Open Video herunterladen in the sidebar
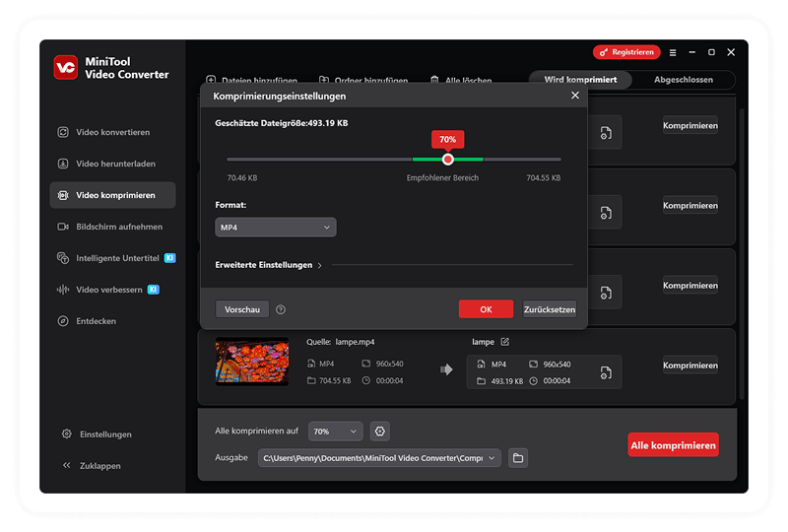The image size is (788, 532). 112,164
